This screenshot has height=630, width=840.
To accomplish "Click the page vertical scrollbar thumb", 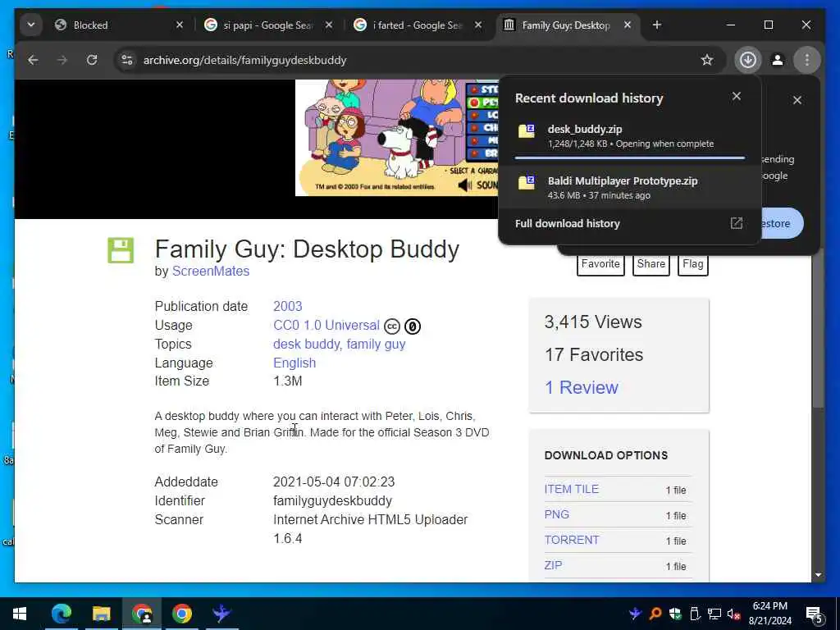I will pos(818,330).
